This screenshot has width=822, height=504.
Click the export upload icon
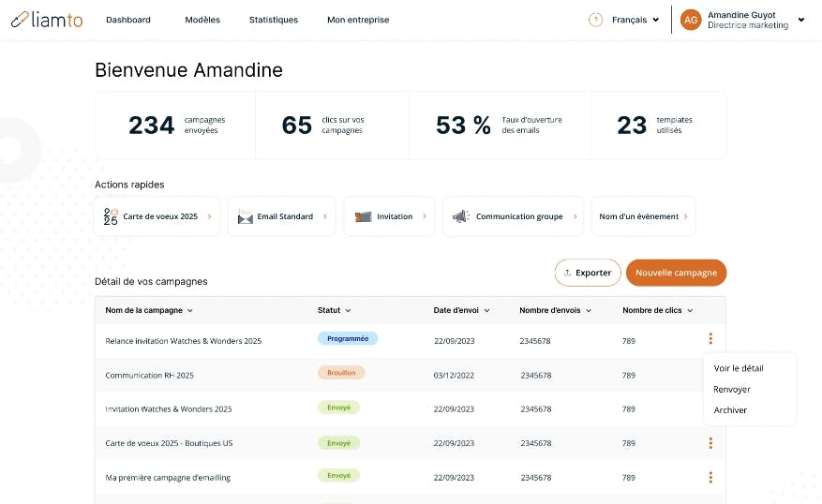(567, 273)
